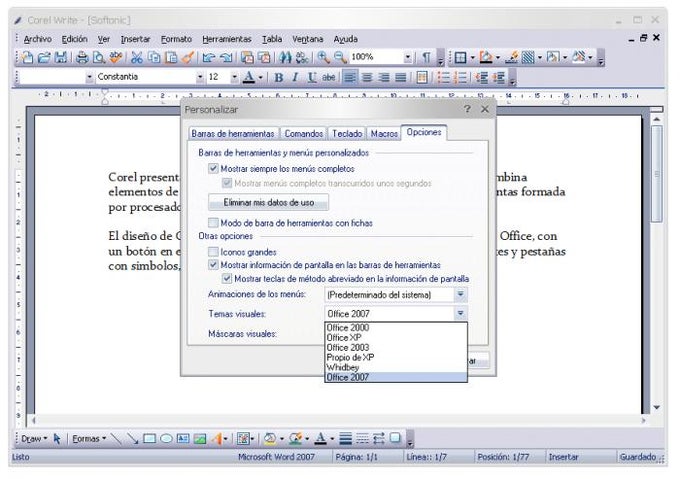Click the Undo arrow icon
Viewport: 680px width, 479px height.
point(209,57)
